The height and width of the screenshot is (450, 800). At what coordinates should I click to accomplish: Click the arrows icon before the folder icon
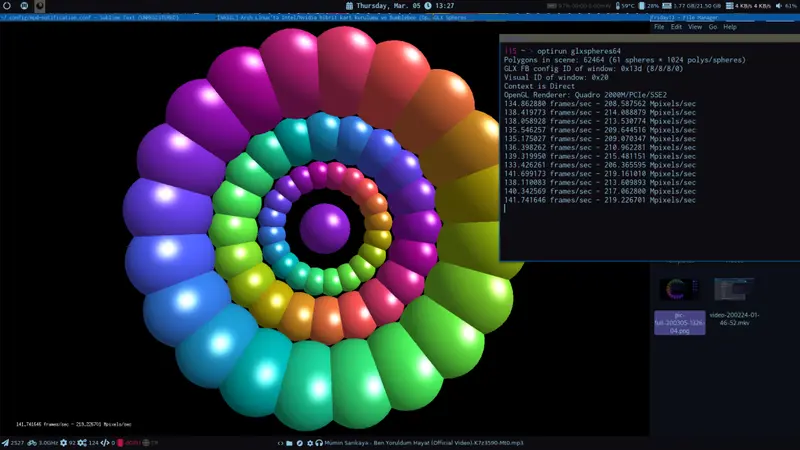click(x=280, y=443)
